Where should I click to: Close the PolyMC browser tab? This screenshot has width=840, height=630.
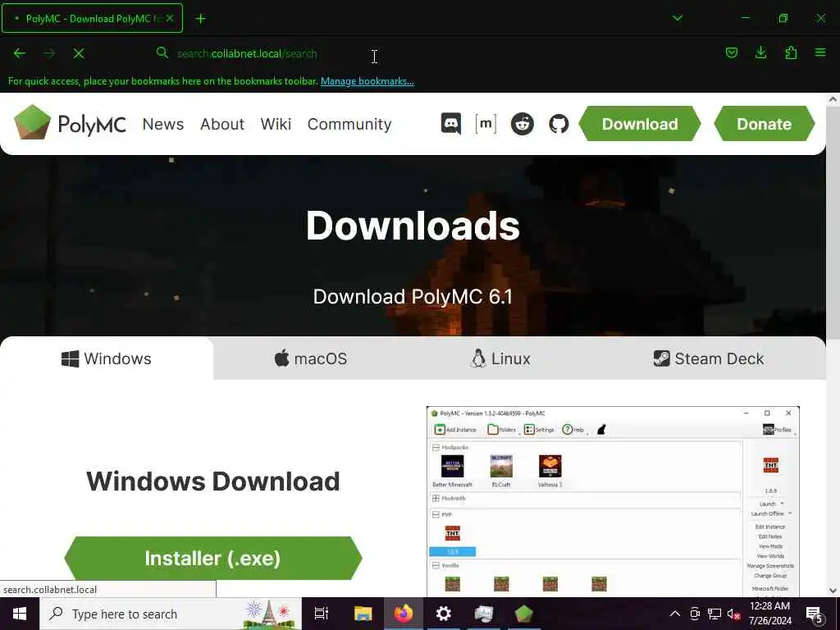169,18
